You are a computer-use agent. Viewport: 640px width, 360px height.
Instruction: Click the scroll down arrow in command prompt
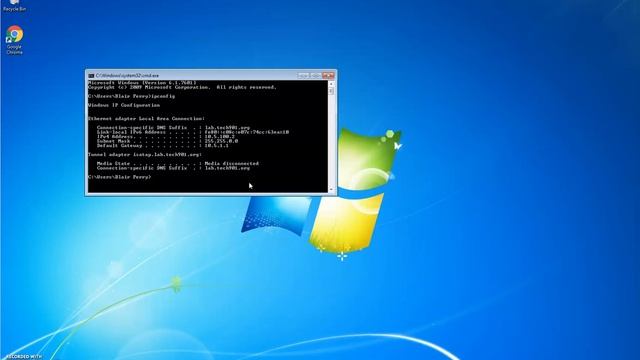point(331,189)
